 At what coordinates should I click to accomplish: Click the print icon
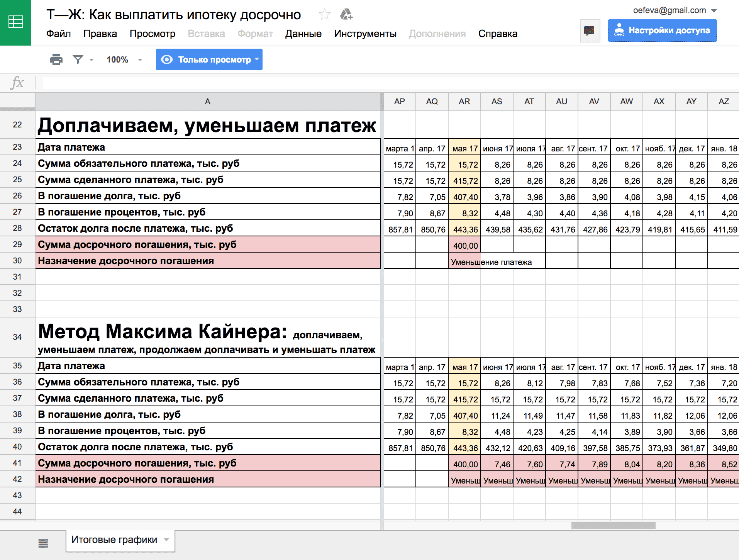tap(56, 59)
